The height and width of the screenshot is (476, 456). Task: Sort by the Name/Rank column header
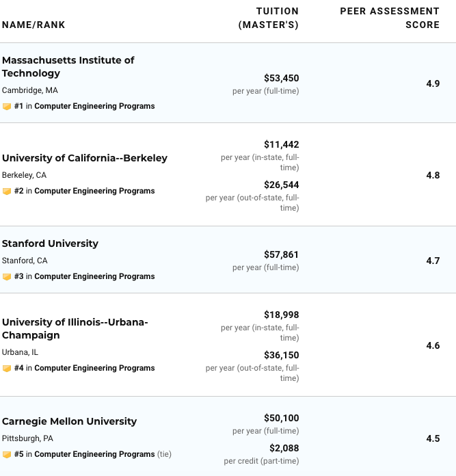(x=33, y=25)
